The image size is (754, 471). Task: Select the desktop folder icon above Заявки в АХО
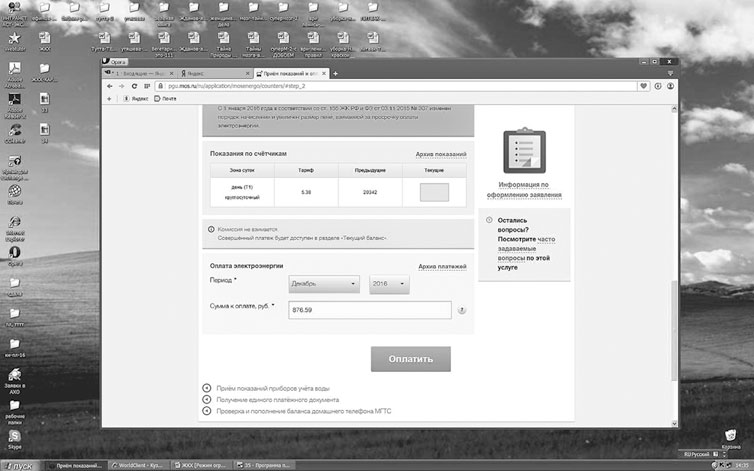click(x=15, y=347)
